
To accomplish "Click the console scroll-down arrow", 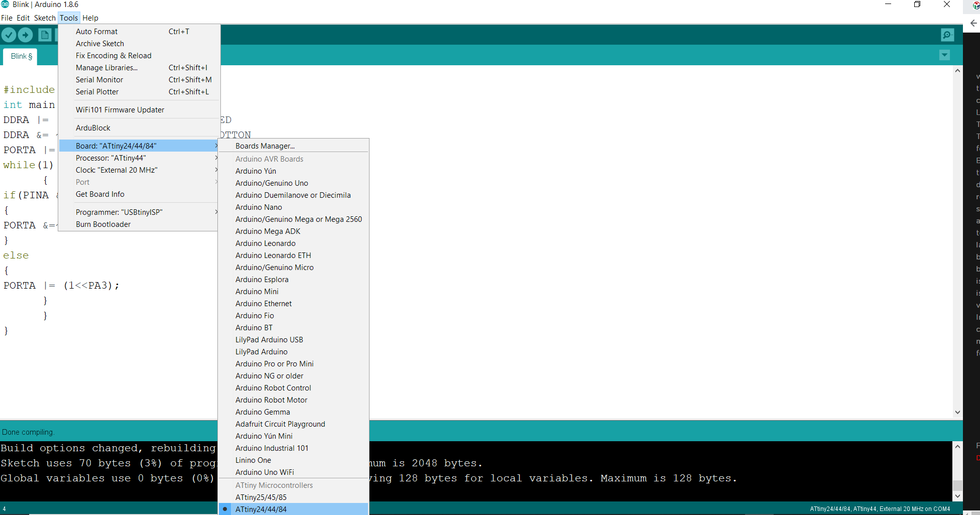I will [957, 496].
